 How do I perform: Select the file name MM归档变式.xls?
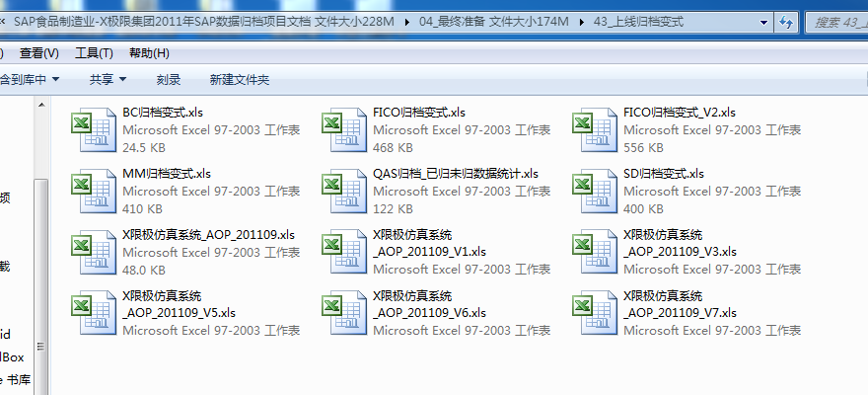[167, 174]
